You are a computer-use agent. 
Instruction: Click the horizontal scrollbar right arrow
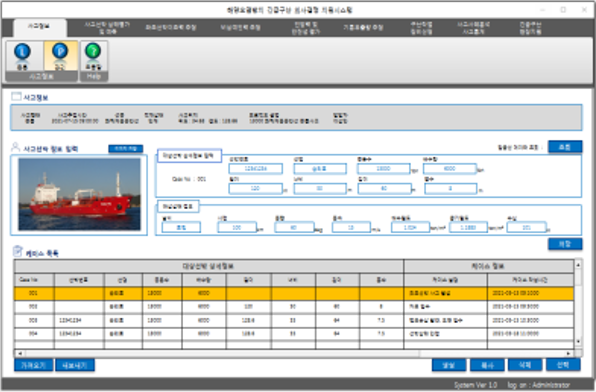tap(569, 354)
